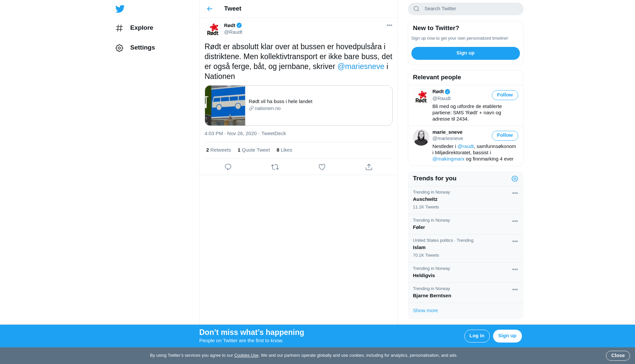Retweet using the retweet arrows icon
This screenshot has height=364, width=635.
click(x=275, y=167)
